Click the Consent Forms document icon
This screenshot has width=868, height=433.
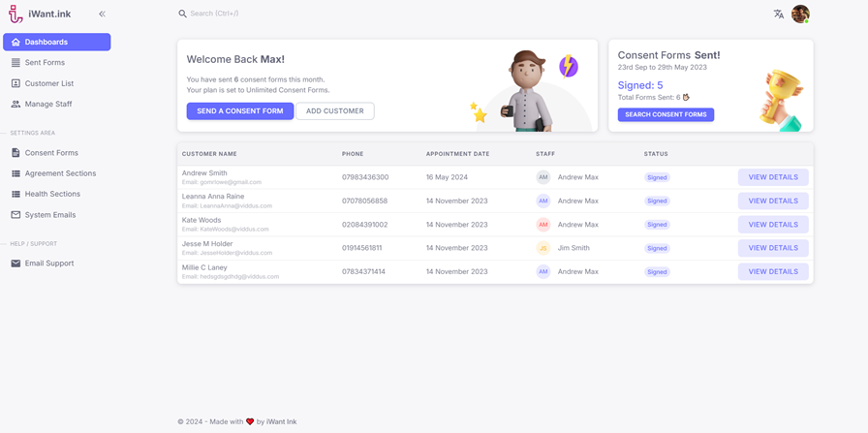15,153
